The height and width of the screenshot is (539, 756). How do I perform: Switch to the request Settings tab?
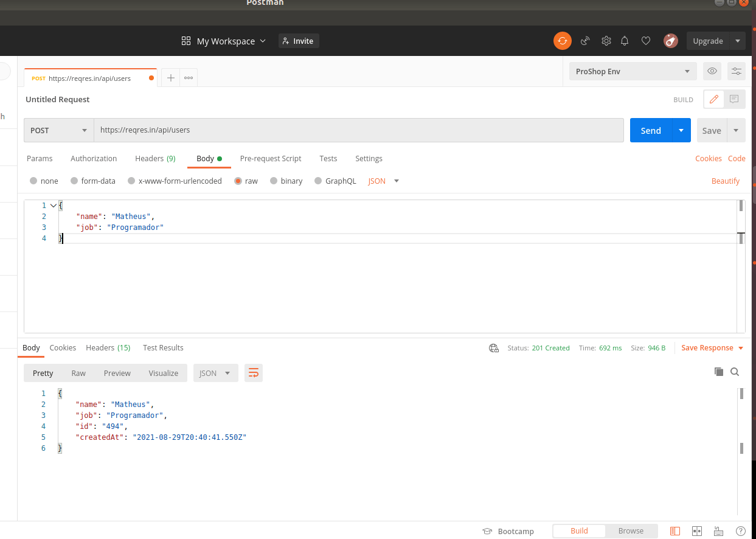pyautogui.click(x=369, y=158)
